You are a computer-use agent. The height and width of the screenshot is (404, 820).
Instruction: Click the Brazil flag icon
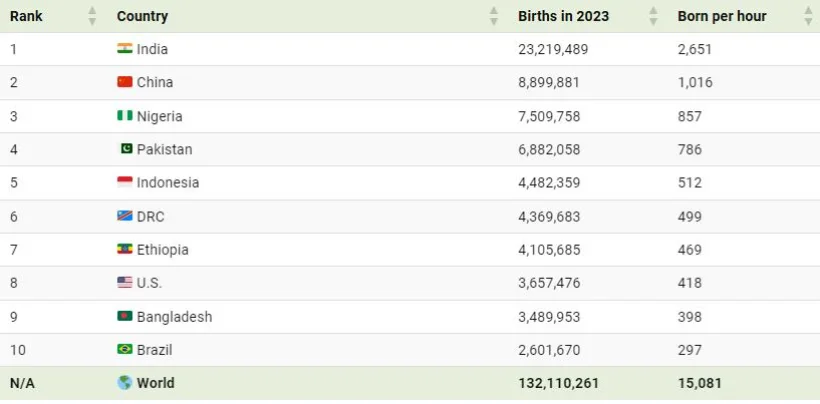(124, 350)
